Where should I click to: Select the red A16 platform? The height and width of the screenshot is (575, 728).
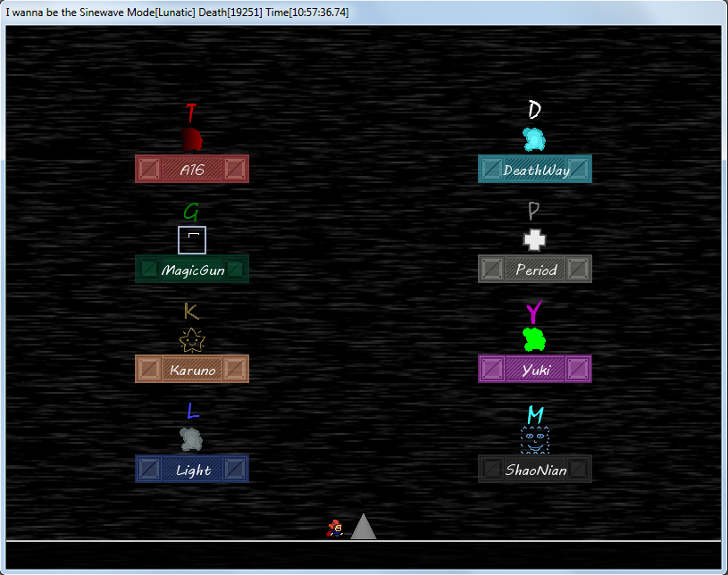(x=192, y=169)
